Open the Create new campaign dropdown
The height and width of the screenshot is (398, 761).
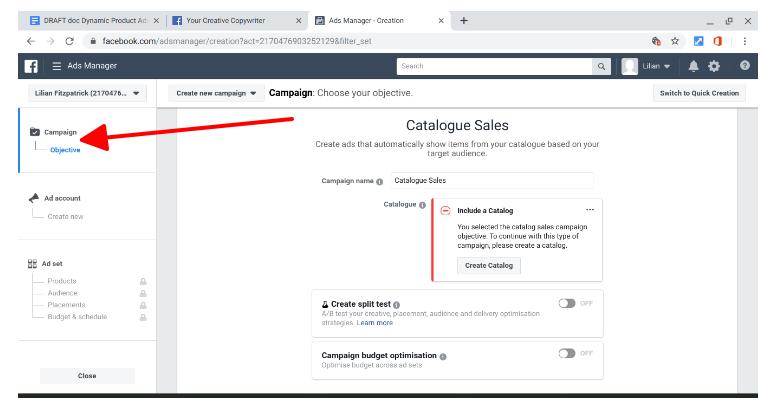(216, 93)
